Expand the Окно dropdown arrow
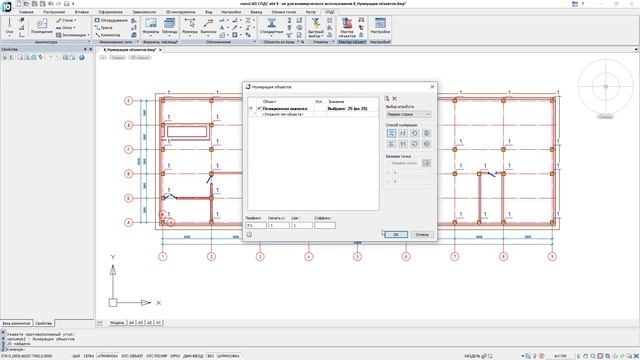Viewport: 640px width, 360px height. click(x=75, y=27)
